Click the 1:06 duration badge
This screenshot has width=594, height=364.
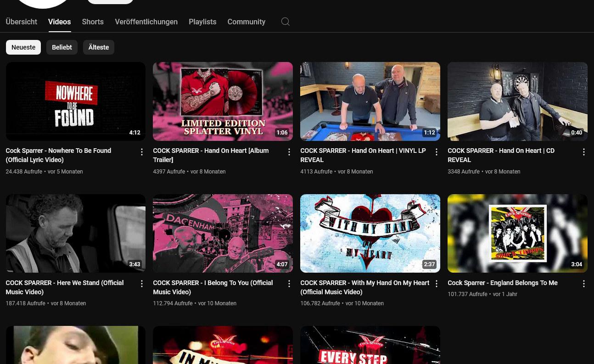pos(282,133)
